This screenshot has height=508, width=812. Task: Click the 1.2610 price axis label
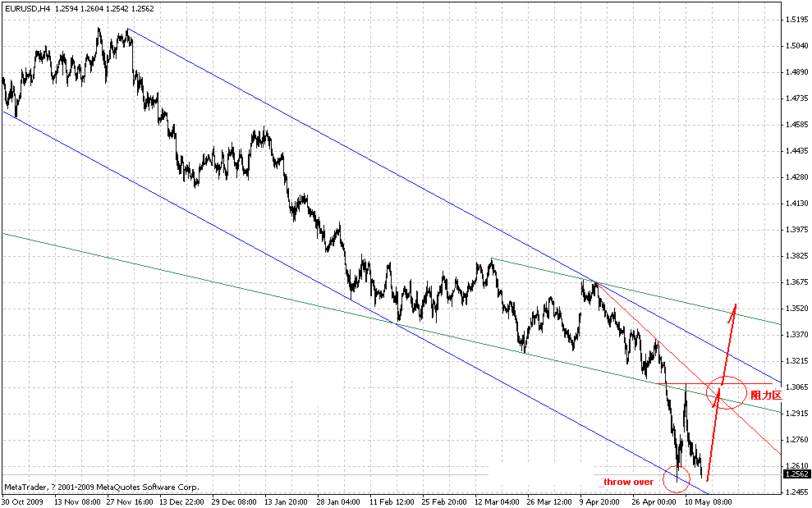tap(797, 466)
